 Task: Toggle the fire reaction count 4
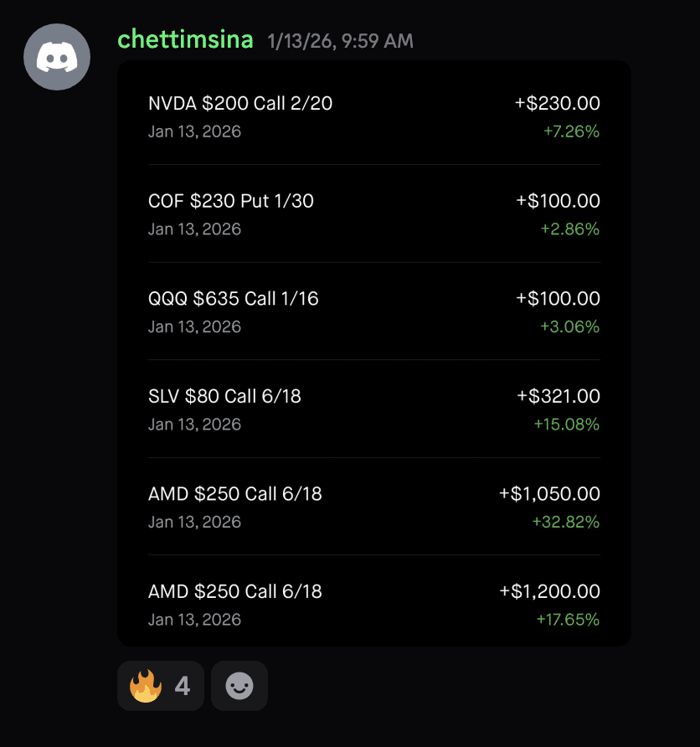(x=182, y=688)
